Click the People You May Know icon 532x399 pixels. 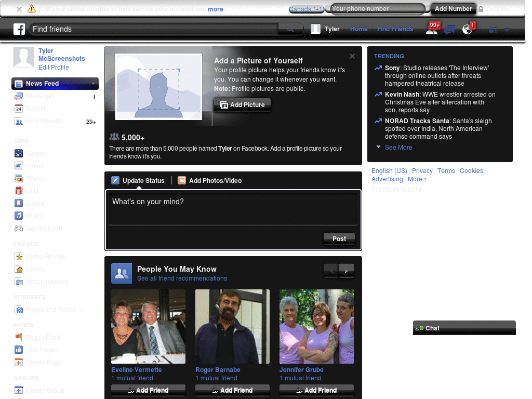point(122,273)
